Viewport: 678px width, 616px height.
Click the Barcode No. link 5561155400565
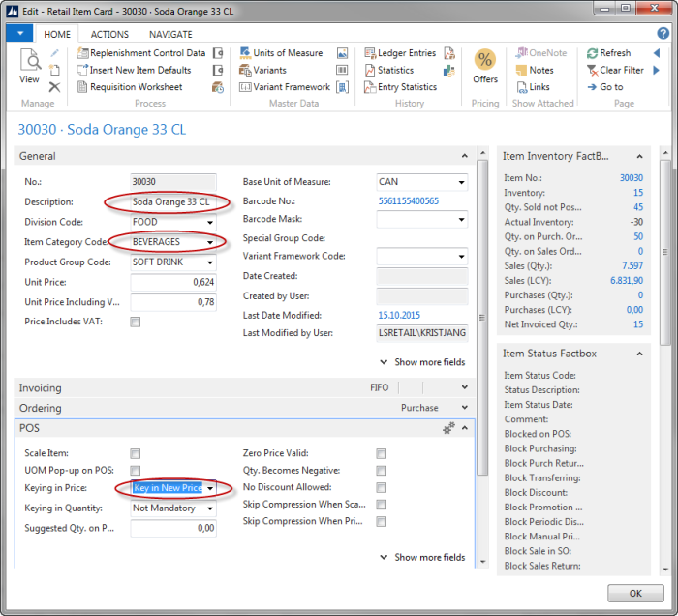click(407, 201)
